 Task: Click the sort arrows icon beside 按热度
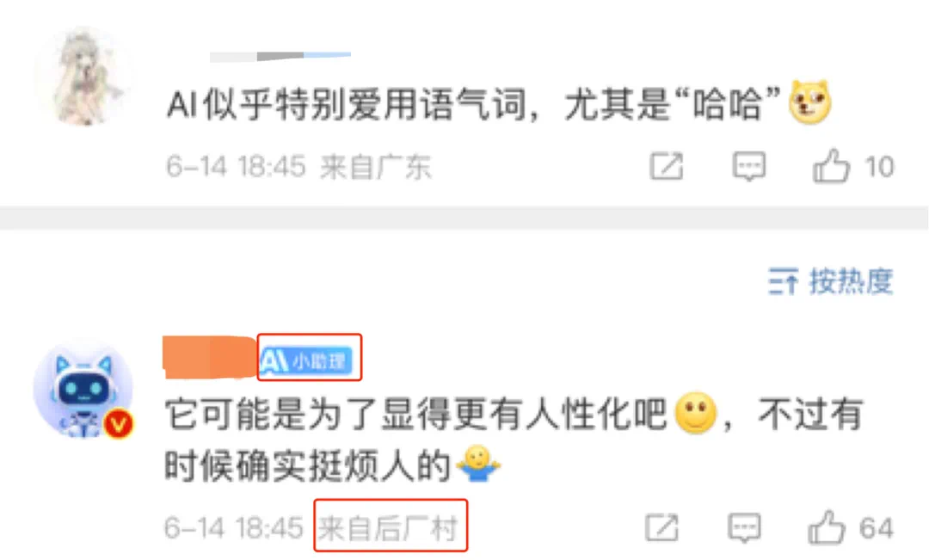(783, 281)
